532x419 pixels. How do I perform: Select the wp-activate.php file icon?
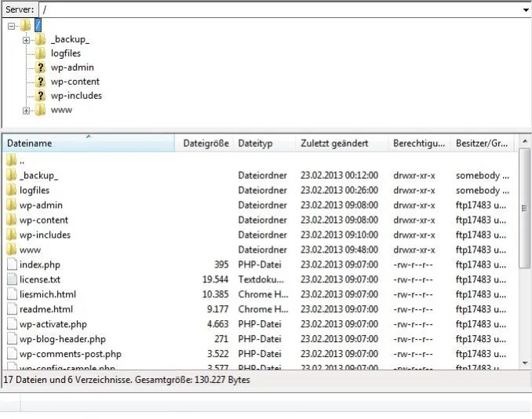click(12, 324)
